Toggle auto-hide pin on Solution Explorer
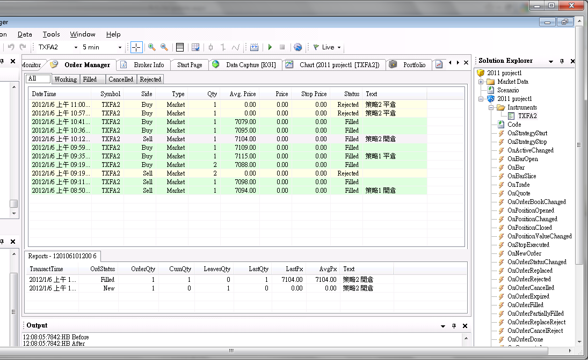Viewport: 588px width, 364px height. [x=562, y=61]
